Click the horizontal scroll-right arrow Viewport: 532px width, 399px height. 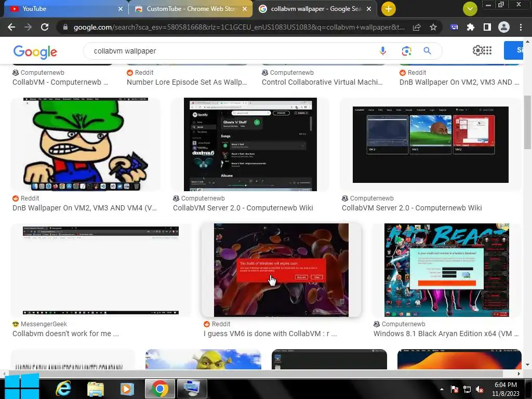[518, 374]
